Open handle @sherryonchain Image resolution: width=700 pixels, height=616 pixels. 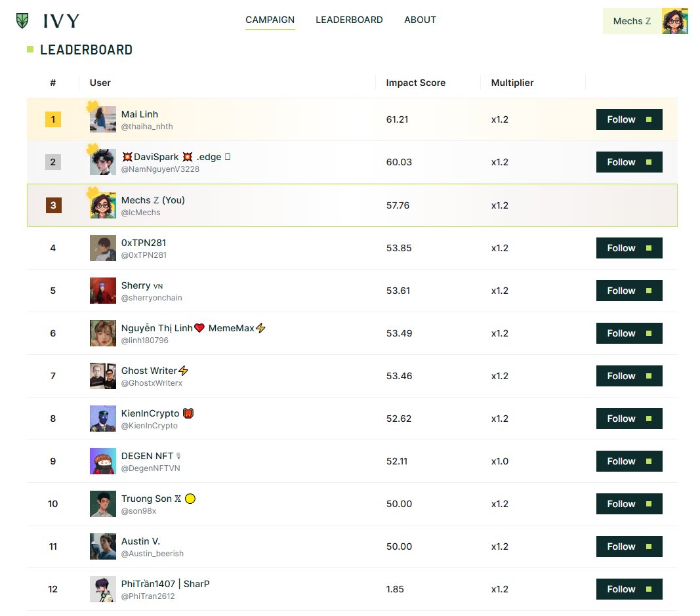152,298
